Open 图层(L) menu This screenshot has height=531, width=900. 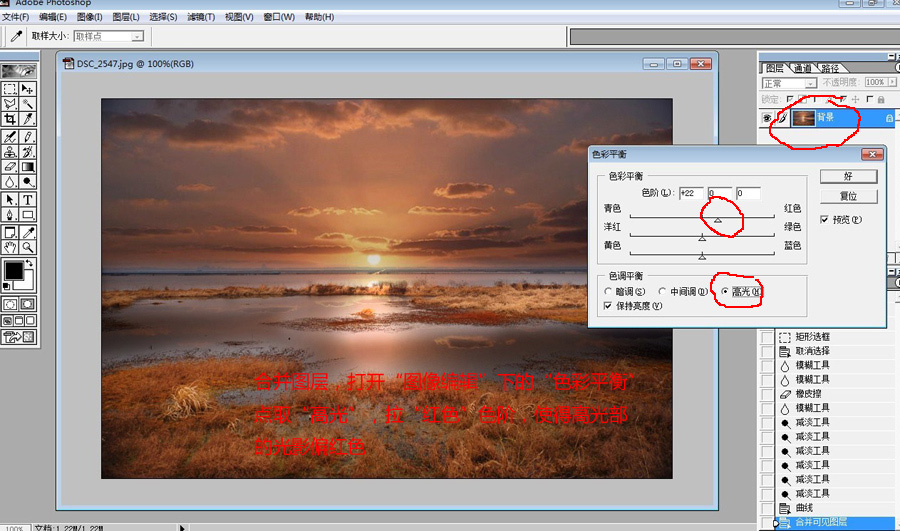126,17
